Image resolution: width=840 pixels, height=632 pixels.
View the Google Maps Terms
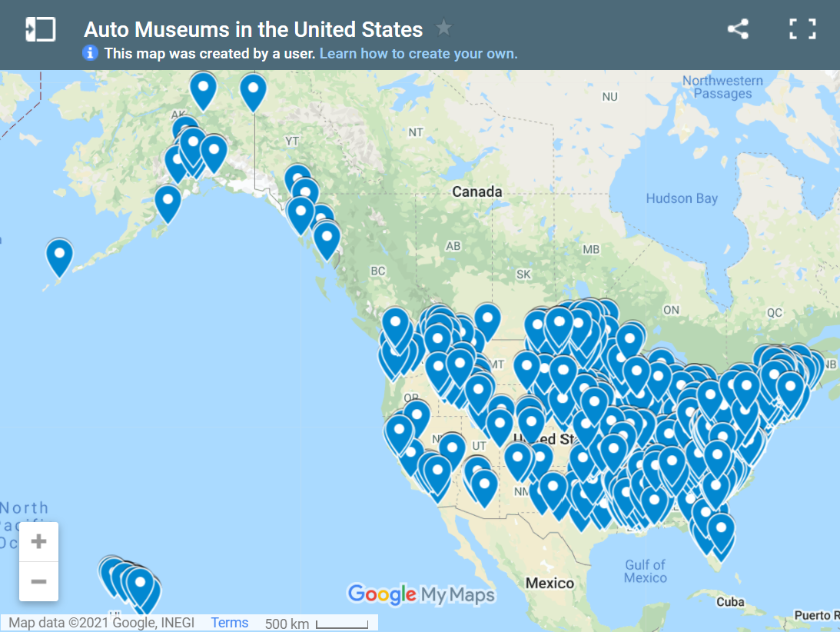pos(229,622)
